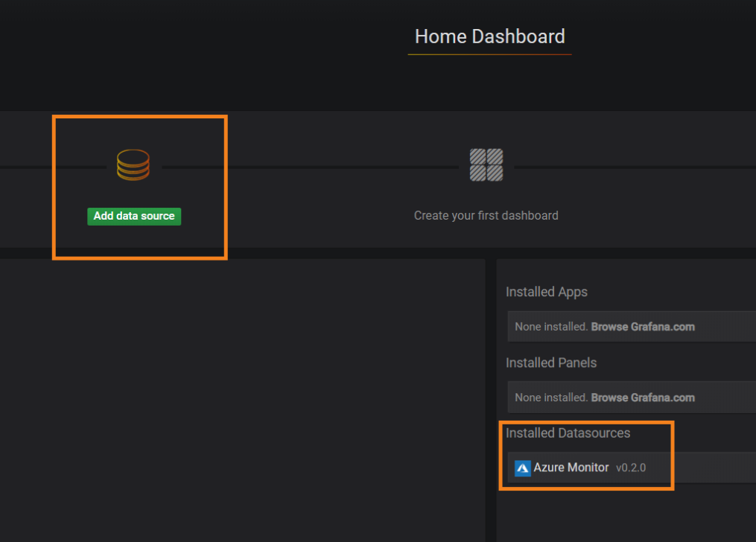The width and height of the screenshot is (756, 542).
Task: Click the Installed Apps heading
Action: pyautogui.click(x=546, y=292)
